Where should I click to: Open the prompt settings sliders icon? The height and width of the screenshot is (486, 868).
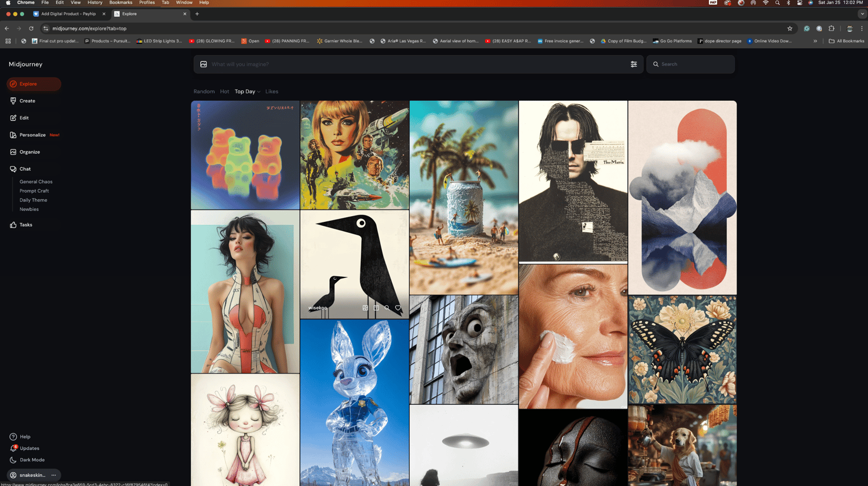(x=634, y=64)
